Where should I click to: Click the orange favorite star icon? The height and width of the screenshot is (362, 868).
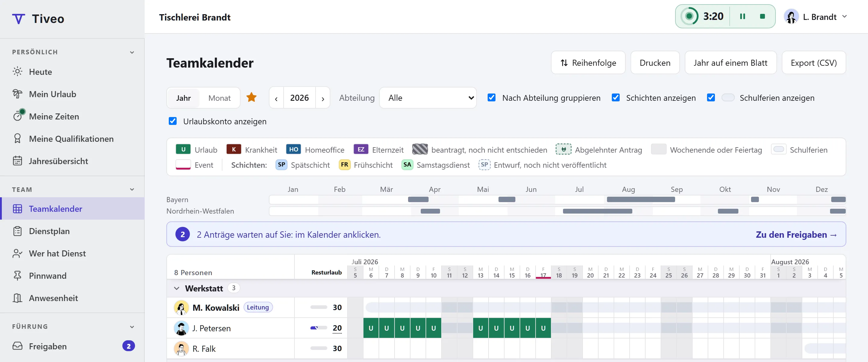point(251,97)
